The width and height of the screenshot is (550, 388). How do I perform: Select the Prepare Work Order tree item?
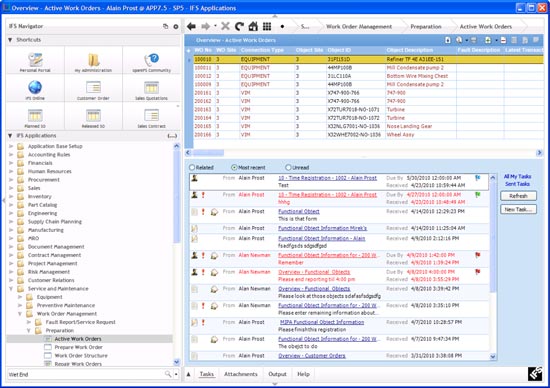tap(78, 347)
